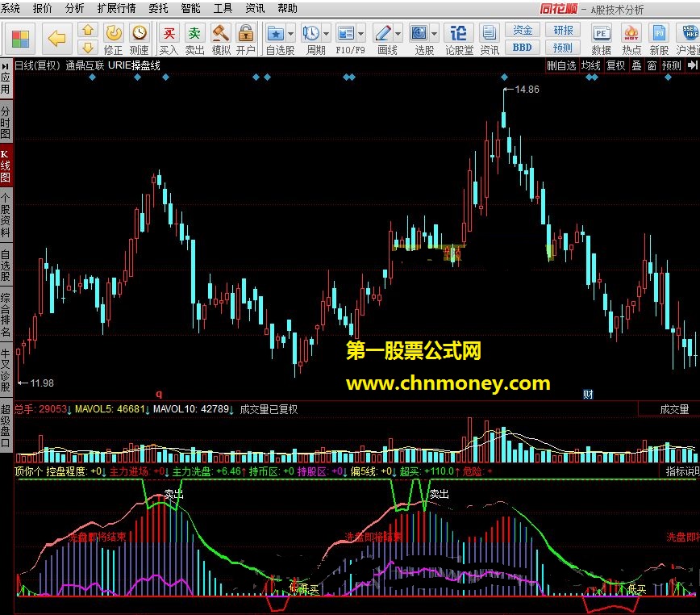Open the 论股堂 forum icon
Screen dimensions: 700x615
tap(459, 33)
